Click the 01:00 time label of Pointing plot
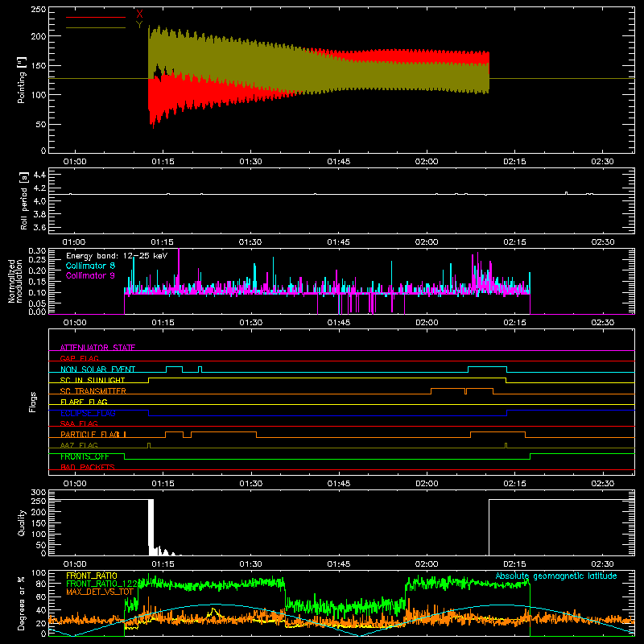644x644 pixels. (74, 162)
